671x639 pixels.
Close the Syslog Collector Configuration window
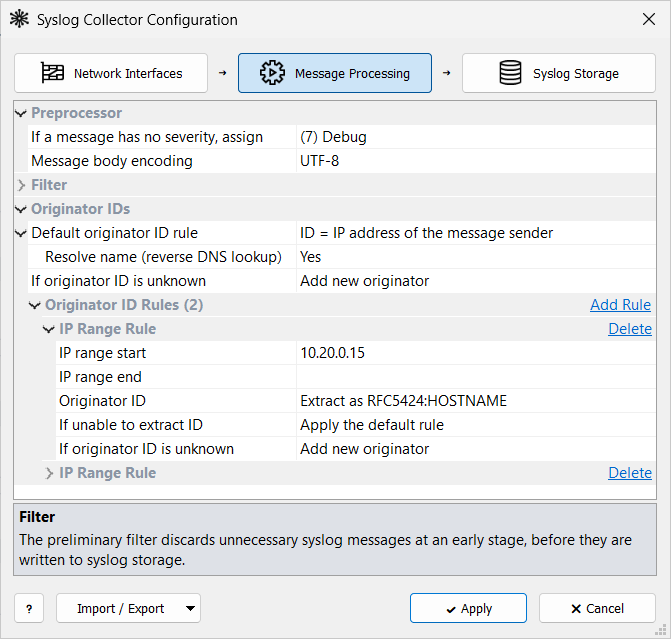[x=649, y=19]
